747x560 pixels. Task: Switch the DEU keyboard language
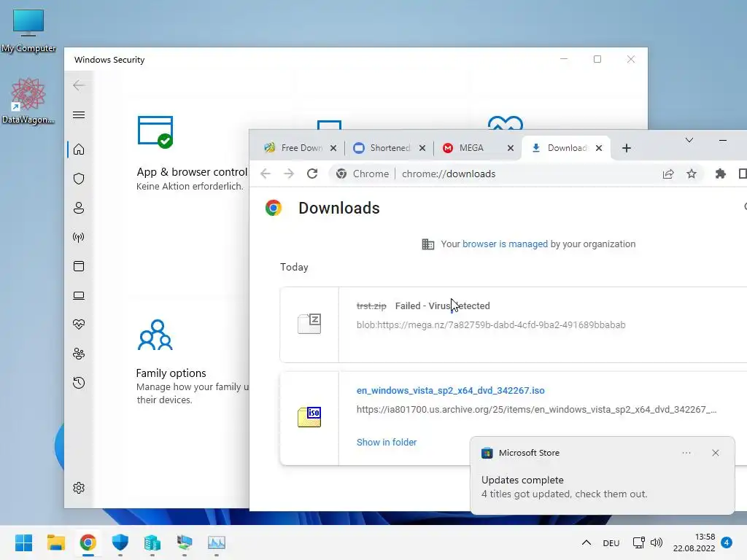[x=611, y=542]
